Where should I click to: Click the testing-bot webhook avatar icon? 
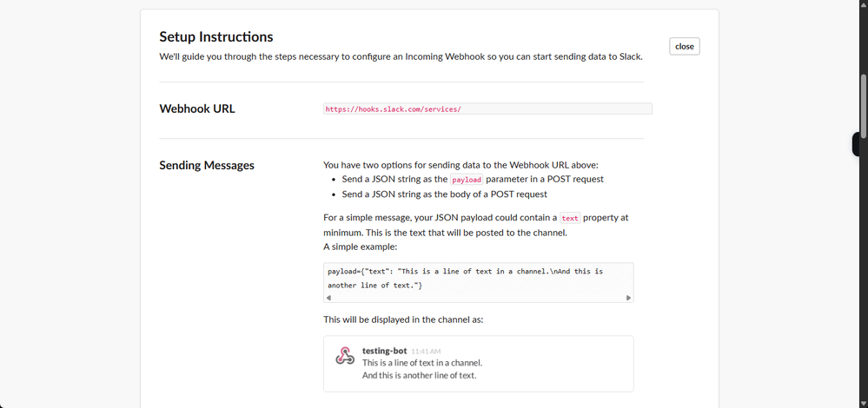(343, 357)
